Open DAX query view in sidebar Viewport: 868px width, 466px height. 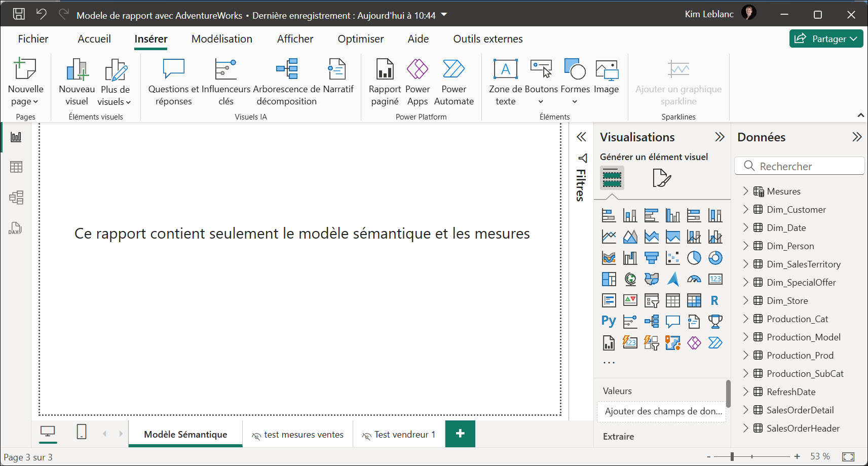(x=15, y=228)
